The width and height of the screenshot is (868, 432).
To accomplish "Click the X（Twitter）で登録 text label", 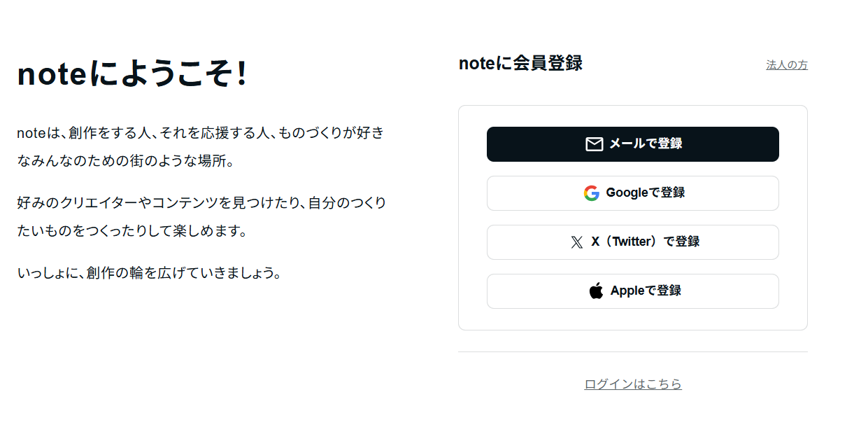I will 646,242.
